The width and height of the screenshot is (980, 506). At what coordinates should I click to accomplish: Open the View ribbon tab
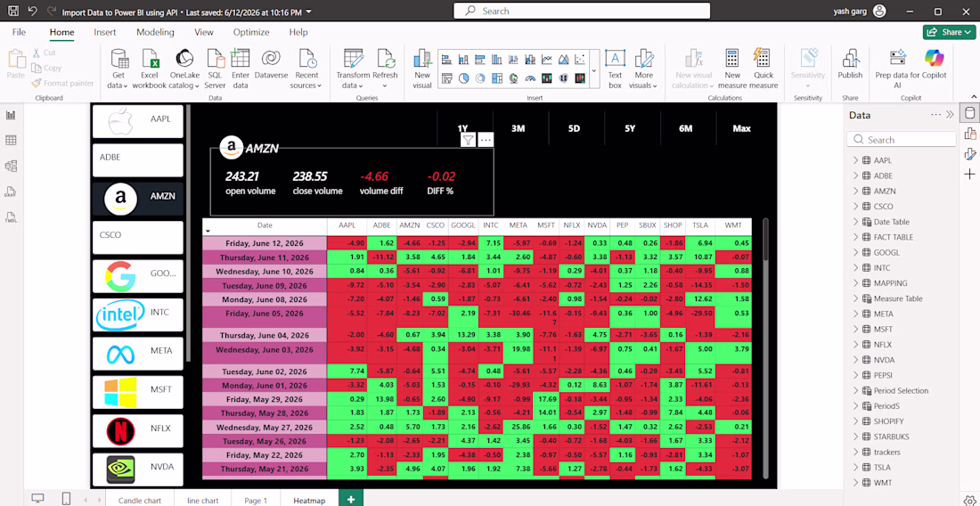click(204, 32)
